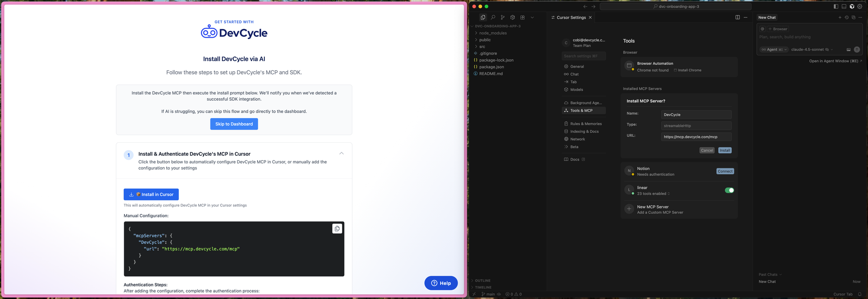The height and width of the screenshot is (299, 868).
Task: Click the split editor icon
Action: [737, 17]
